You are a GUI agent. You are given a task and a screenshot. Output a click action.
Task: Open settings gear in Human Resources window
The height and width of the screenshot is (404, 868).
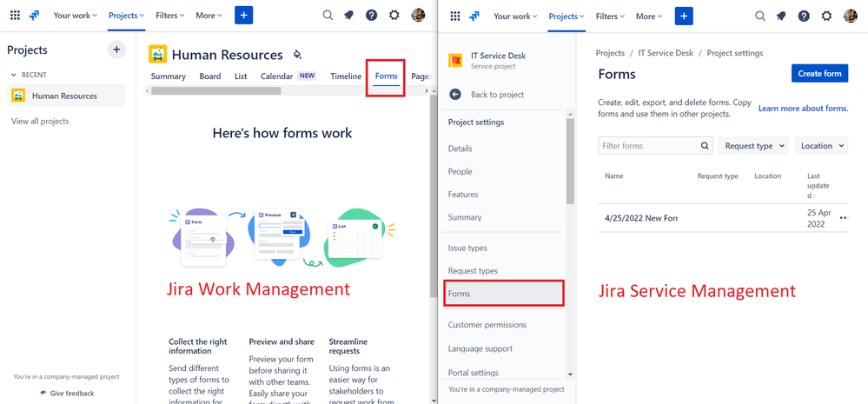394,16
